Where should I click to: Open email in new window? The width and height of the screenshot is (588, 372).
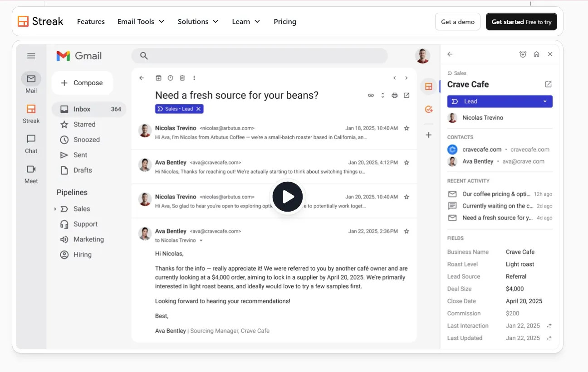click(407, 95)
